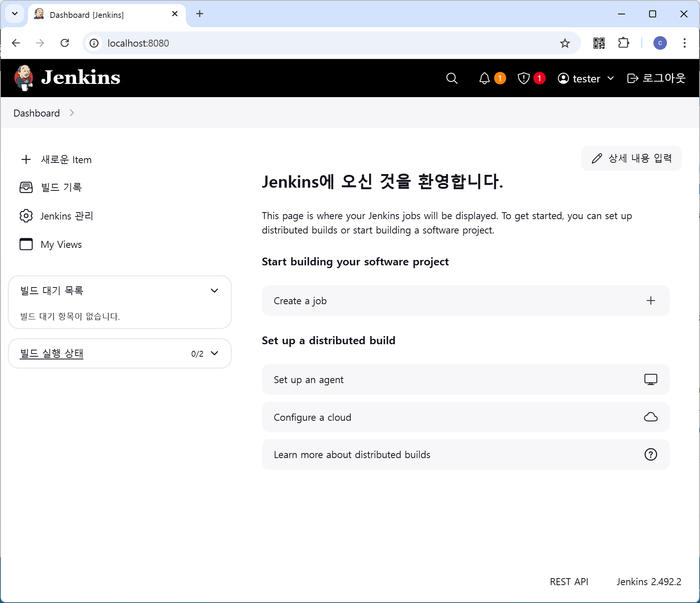Click the Jenkins 2.492.2 version button
The height and width of the screenshot is (603, 700).
click(649, 582)
